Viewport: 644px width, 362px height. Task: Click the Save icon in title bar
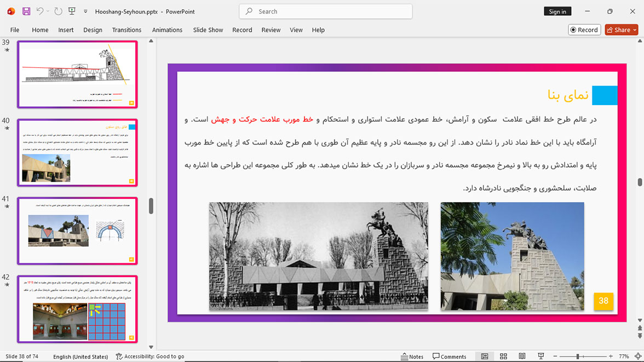[26, 12]
